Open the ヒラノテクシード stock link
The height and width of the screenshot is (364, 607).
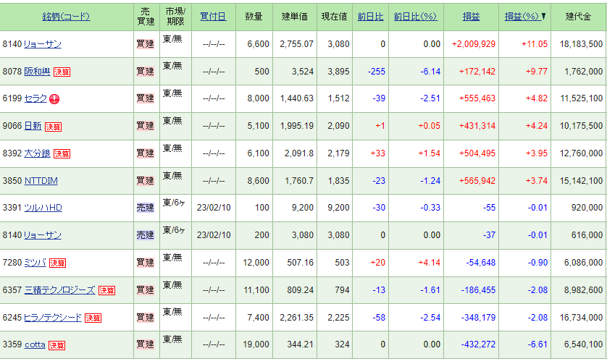coord(53,318)
